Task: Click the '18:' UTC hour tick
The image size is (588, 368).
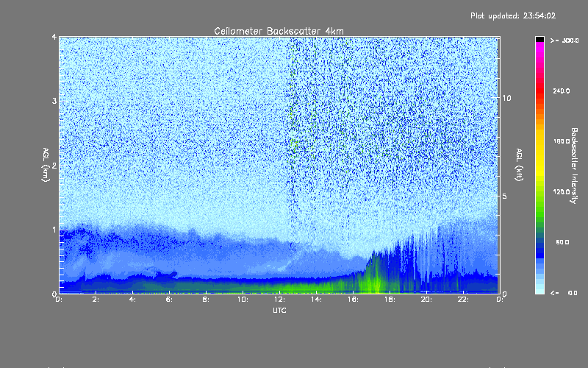Action: click(390, 300)
